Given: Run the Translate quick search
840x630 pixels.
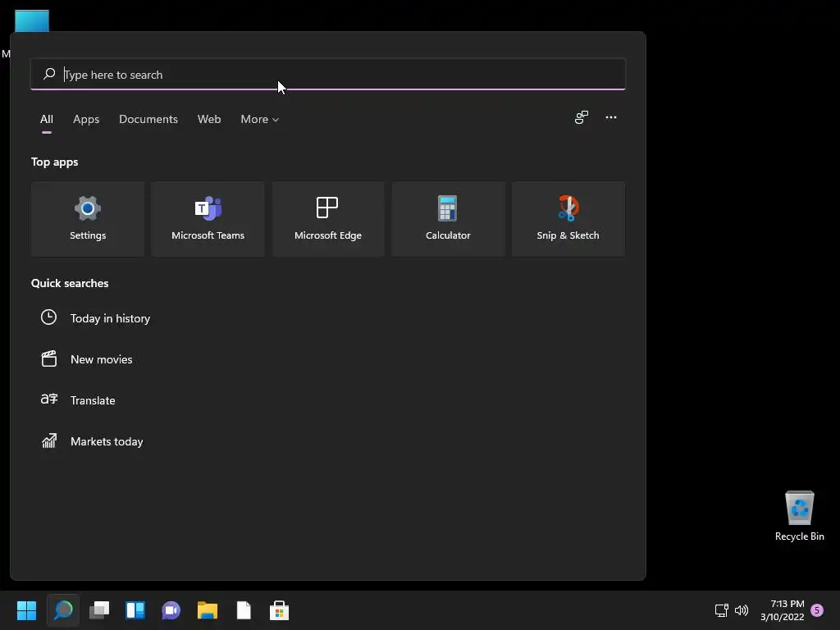Looking at the screenshot, I should [93, 400].
